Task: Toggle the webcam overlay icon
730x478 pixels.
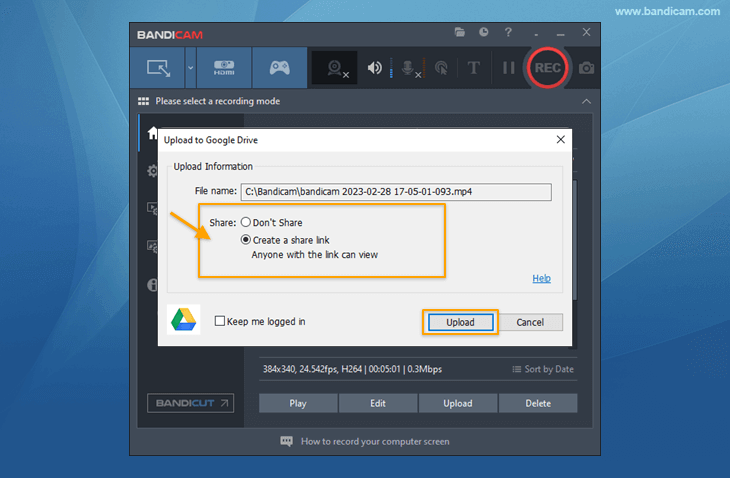Action: click(335, 68)
